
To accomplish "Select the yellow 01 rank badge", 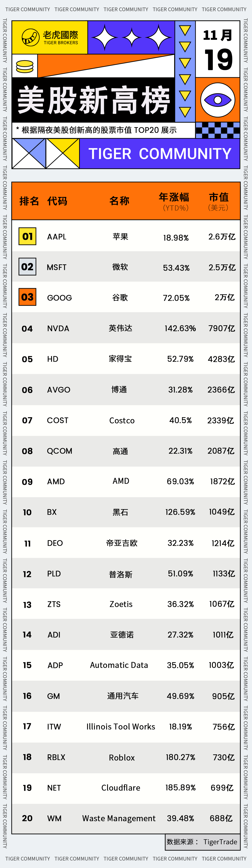I will click(27, 236).
